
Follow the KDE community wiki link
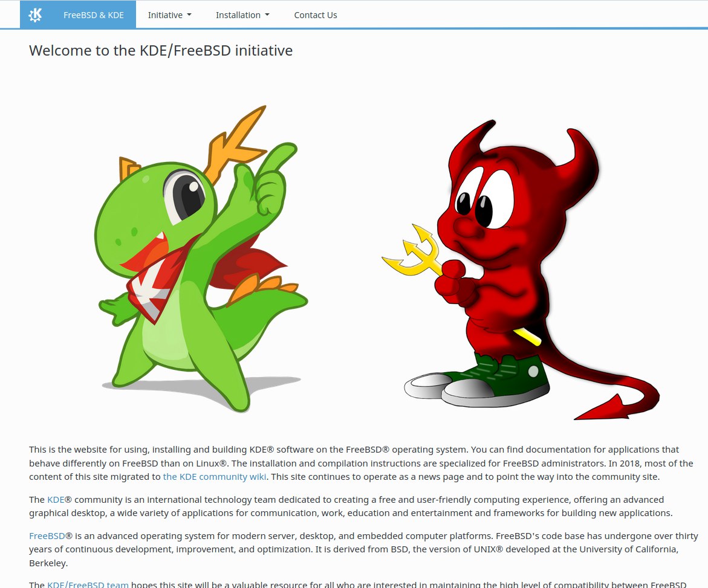215,477
